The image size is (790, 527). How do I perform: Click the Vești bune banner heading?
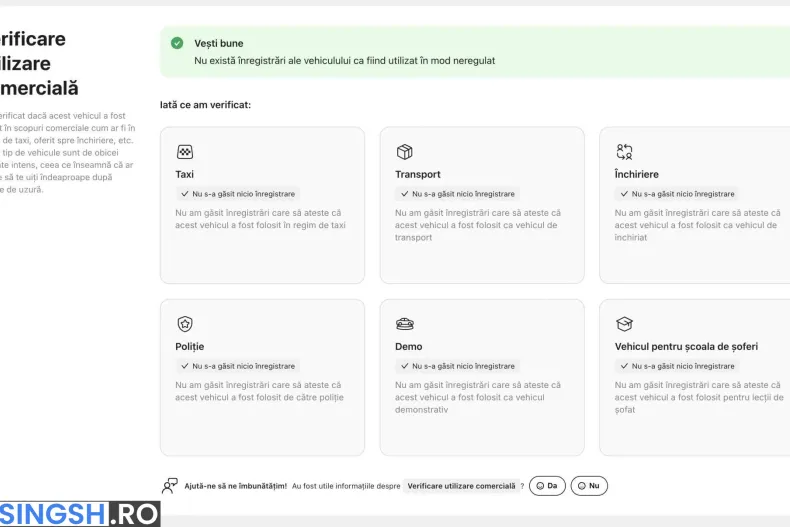(x=219, y=43)
